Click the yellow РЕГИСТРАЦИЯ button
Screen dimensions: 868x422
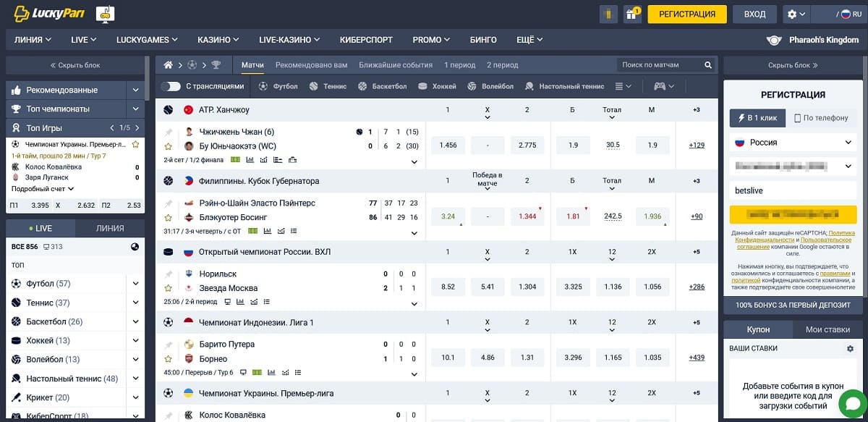(686, 14)
